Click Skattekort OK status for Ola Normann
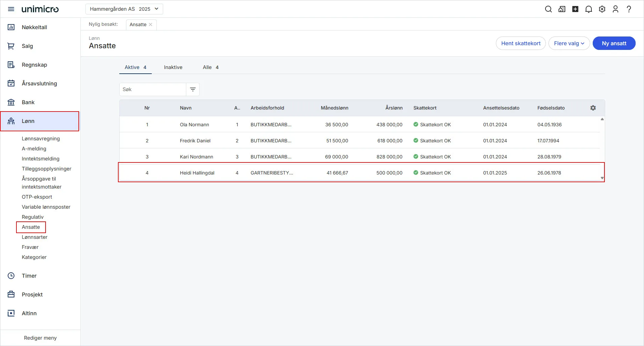This screenshot has height=346, width=644. point(432,125)
